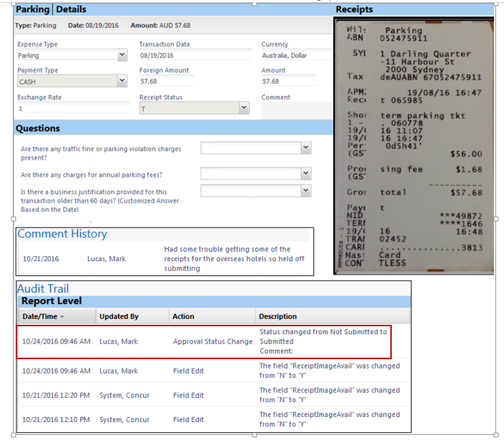The height and width of the screenshot is (440, 504).
Task: Open the parking receipt image
Action: click(x=413, y=146)
